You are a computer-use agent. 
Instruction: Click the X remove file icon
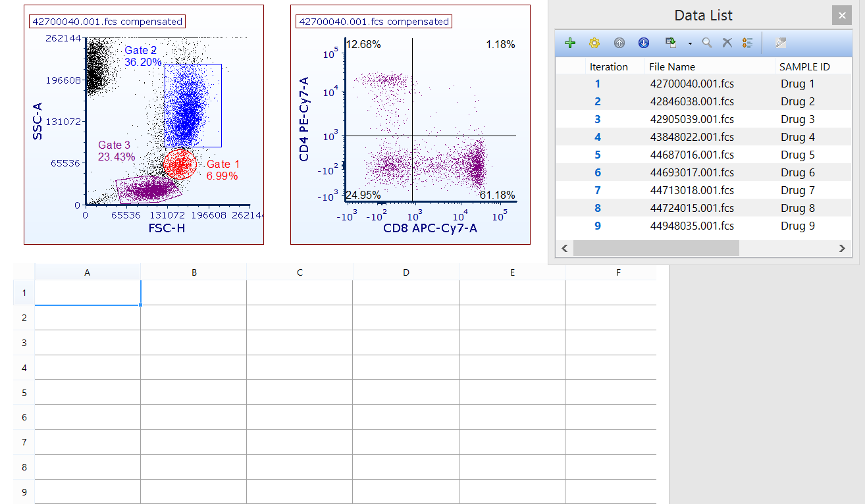tap(727, 43)
